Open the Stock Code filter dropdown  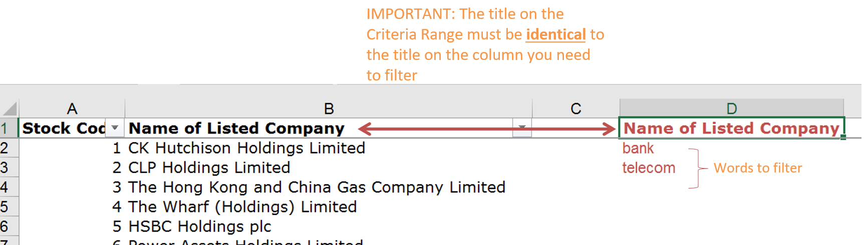tap(115, 128)
